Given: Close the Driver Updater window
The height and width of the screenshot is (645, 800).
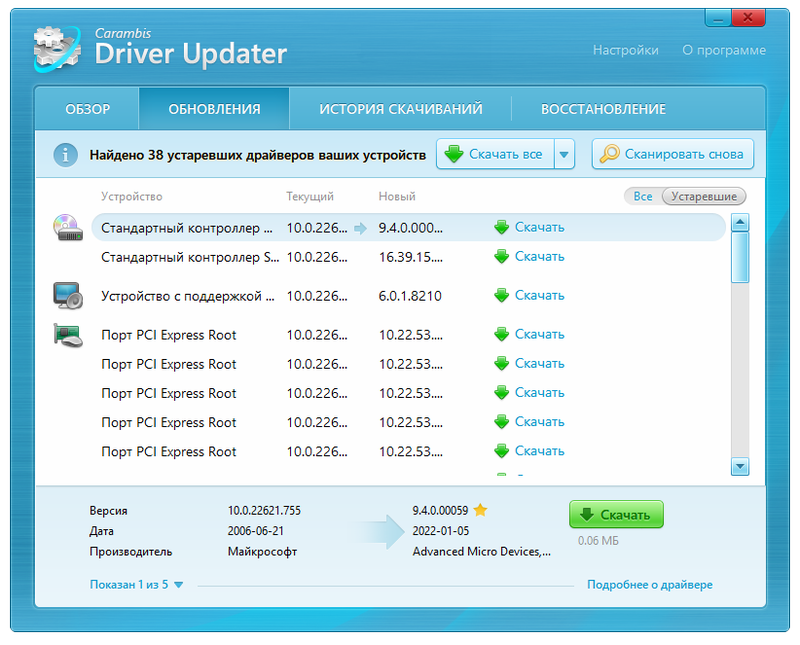Looking at the screenshot, I should pos(748,18).
